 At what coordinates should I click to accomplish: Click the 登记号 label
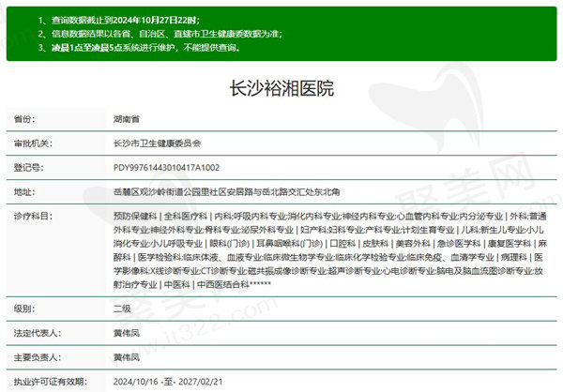point(28,168)
